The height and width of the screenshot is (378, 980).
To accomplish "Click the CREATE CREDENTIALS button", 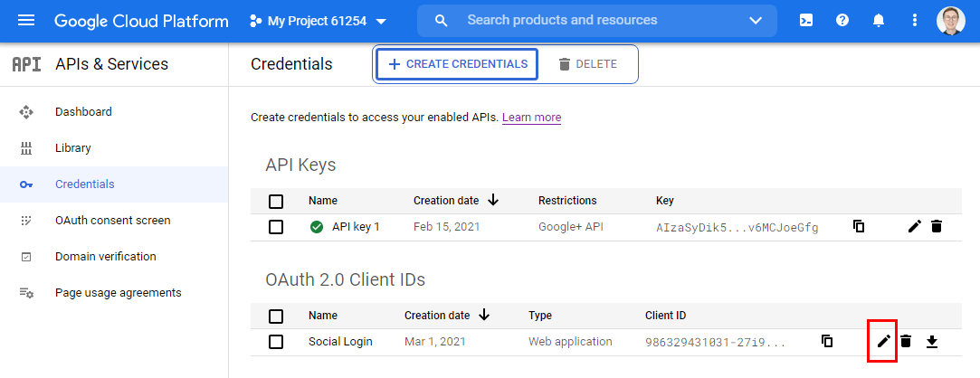I will pyautogui.click(x=458, y=64).
